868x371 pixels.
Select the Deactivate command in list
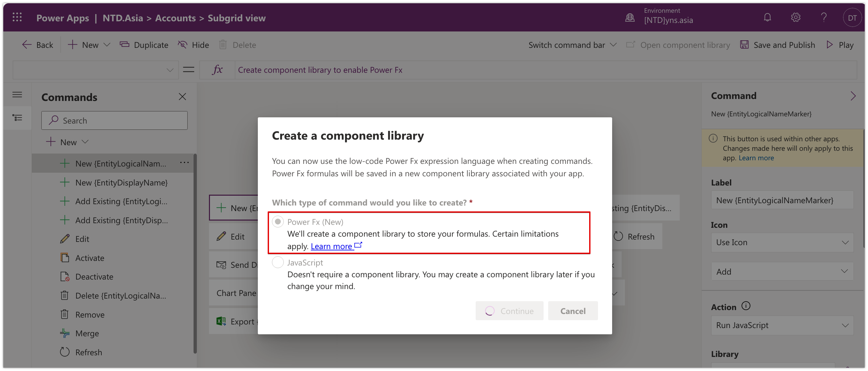(x=94, y=277)
